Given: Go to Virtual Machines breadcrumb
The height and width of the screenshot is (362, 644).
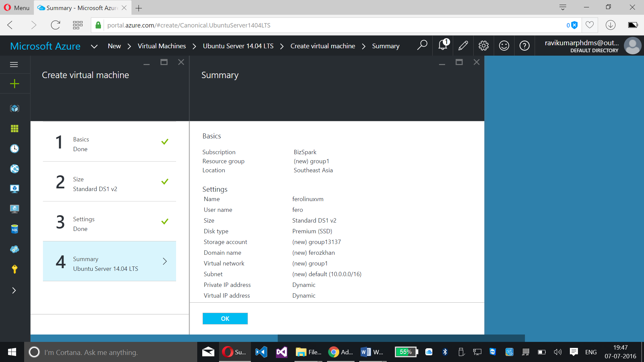Looking at the screenshot, I should [x=162, y=46].
